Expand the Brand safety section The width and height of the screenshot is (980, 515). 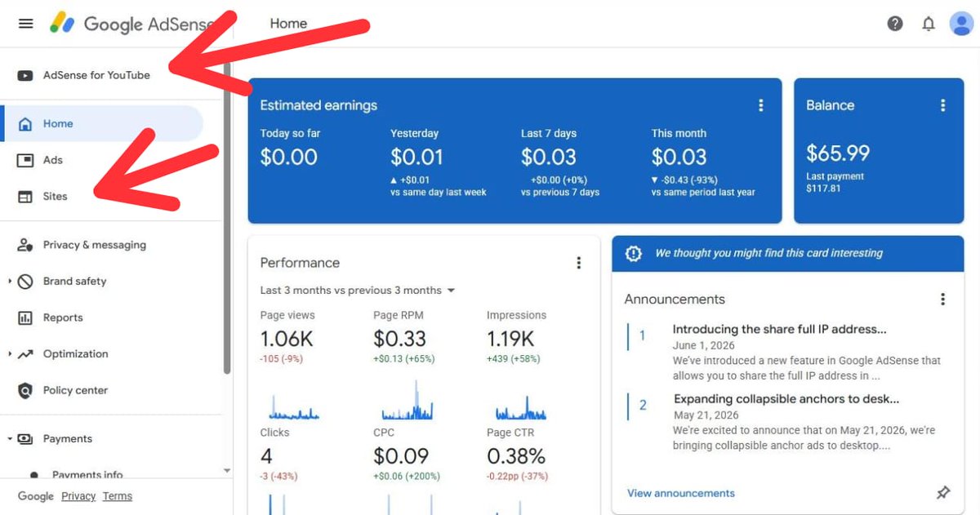[10, 282]
